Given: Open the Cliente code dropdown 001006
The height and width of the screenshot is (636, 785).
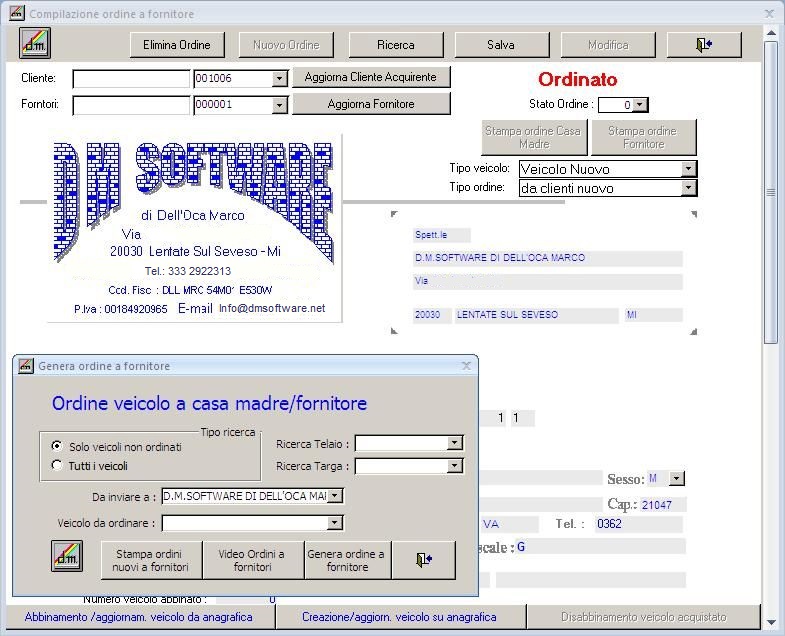Looking at the screenshot, I should pos(279,79).
